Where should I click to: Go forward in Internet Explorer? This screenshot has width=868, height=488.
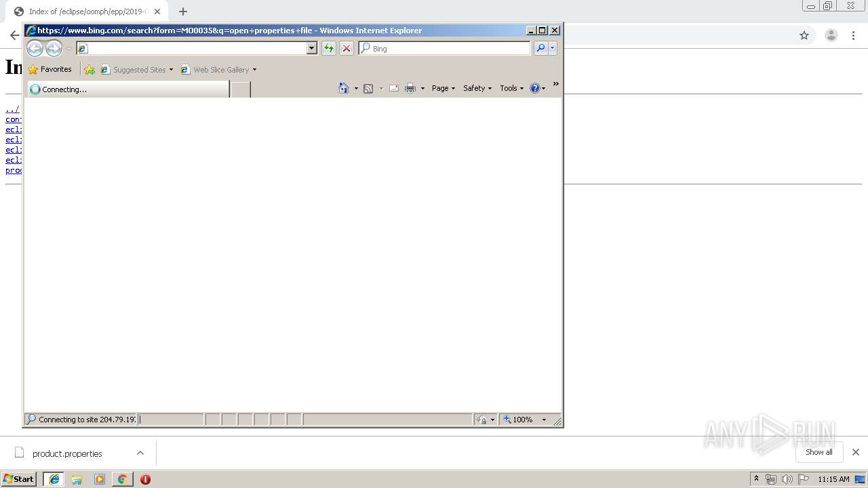coord(54,48)
